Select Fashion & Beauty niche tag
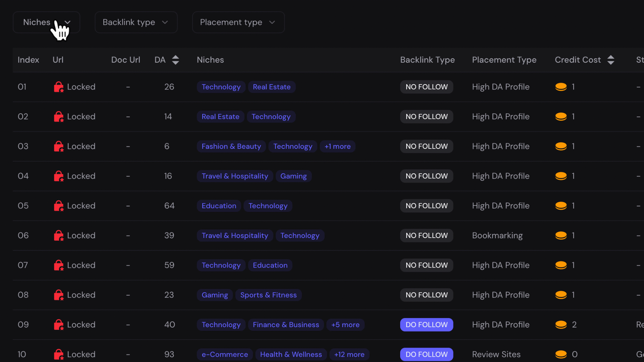 point(231,146)
